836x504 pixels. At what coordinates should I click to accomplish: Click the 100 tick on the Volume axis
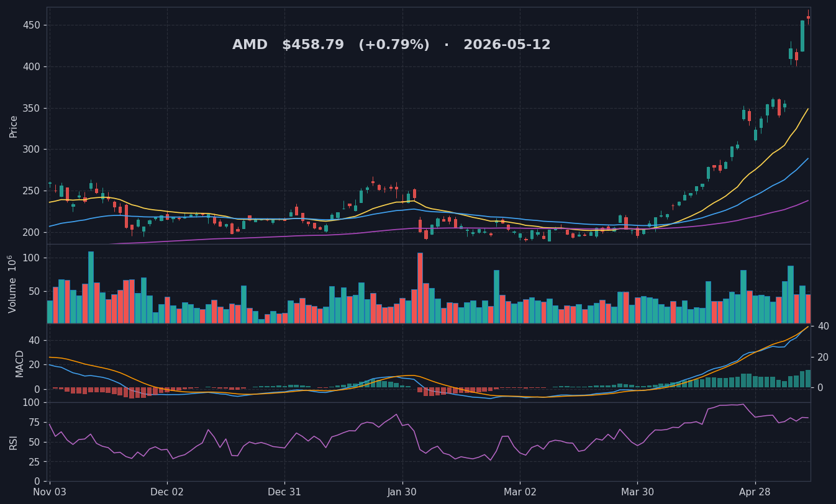pos(32,258)
